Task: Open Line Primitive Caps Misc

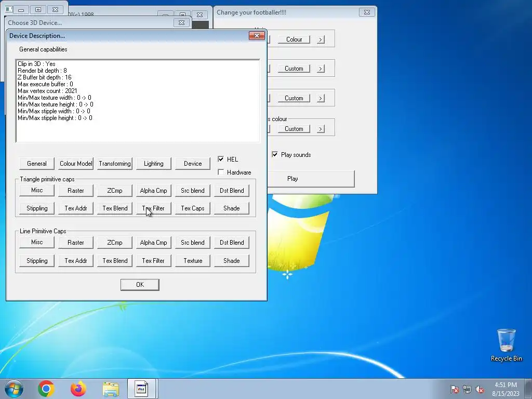Action: (x=37, y=242)
